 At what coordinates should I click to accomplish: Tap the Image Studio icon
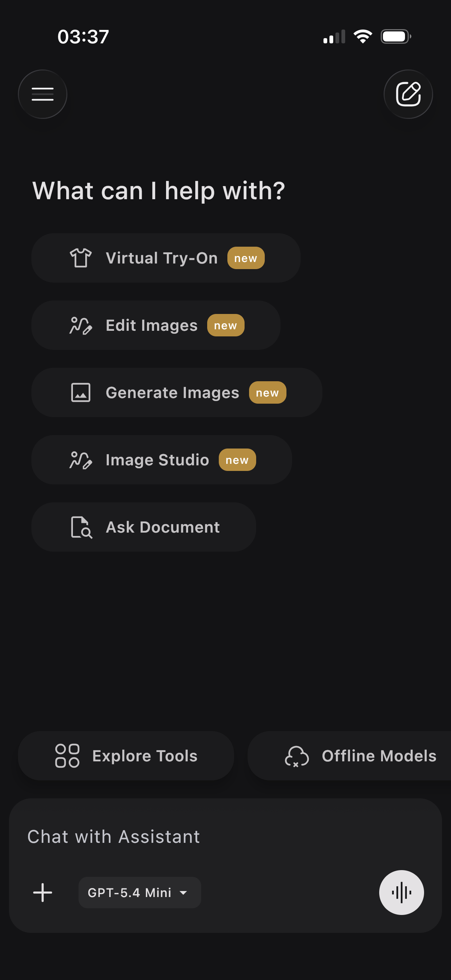tap(81, 460)
